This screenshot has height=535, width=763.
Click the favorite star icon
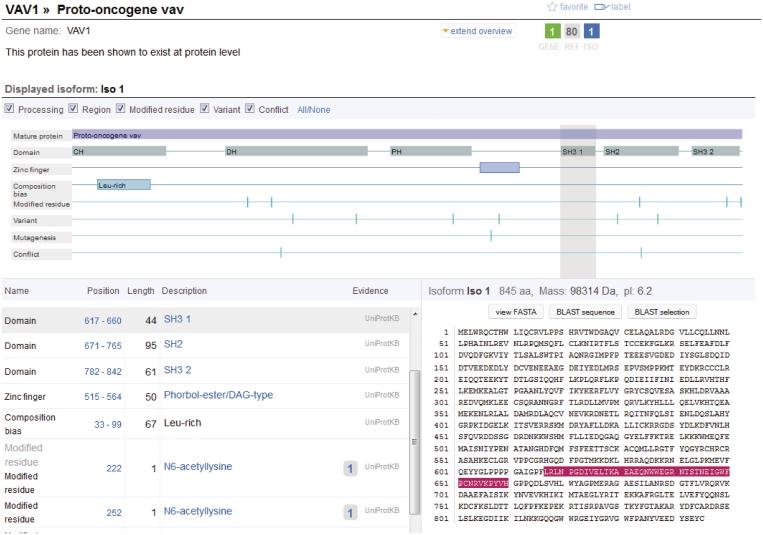553,7
